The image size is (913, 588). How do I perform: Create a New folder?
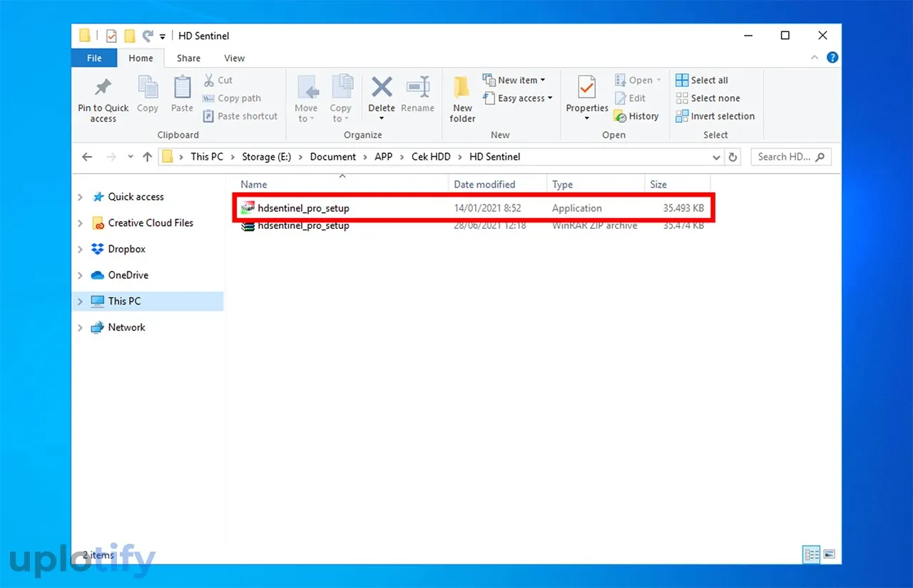(x=462, y=99)
